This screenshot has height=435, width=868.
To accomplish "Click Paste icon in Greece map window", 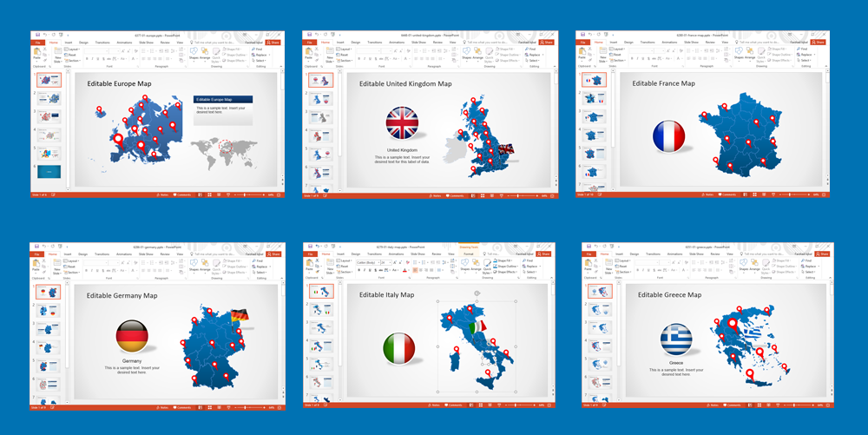I will point(589,261).
